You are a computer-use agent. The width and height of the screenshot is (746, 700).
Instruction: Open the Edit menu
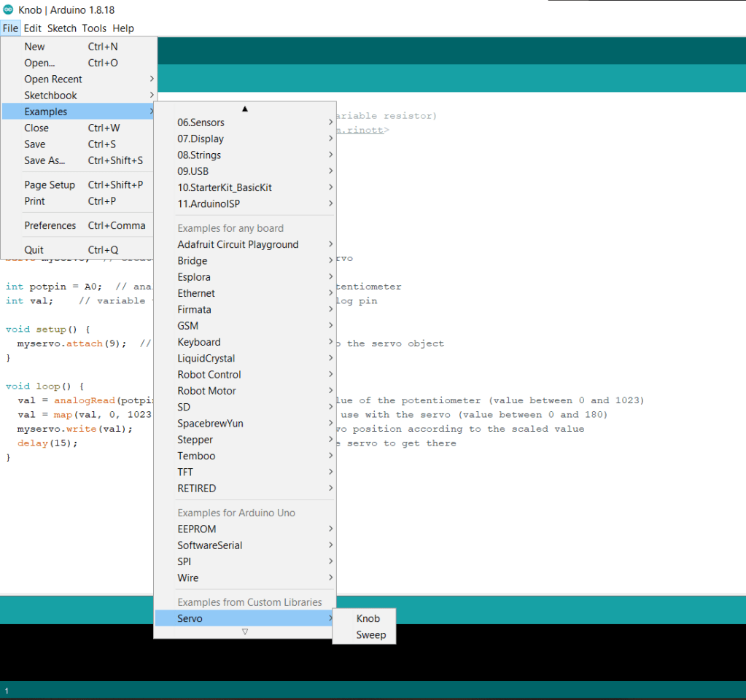coord(32,28)
